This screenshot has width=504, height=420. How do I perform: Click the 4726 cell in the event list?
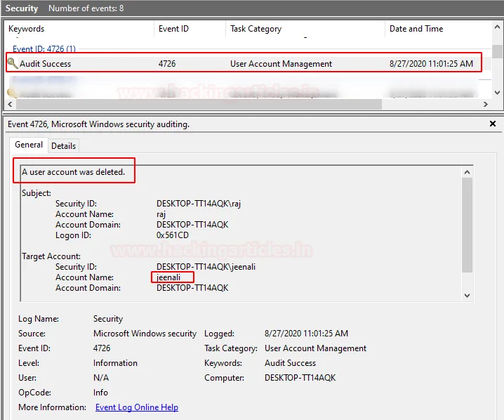[x=167, y=63]
